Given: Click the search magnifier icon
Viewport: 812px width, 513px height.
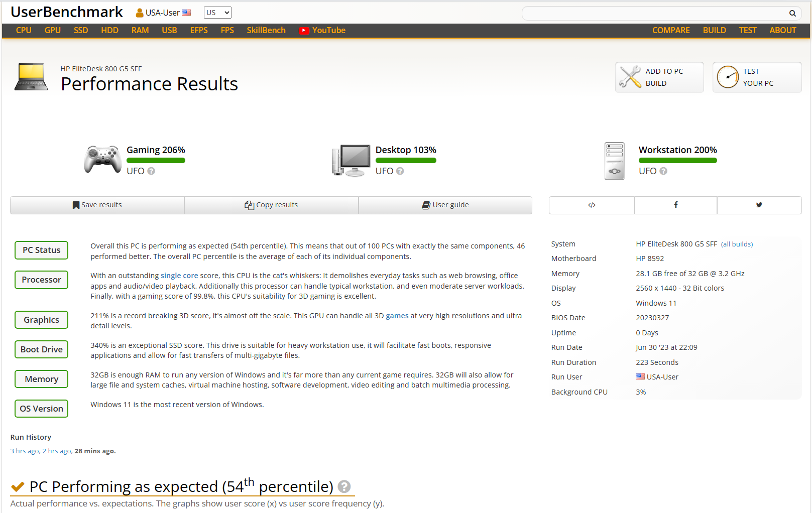Looking at the screenshot, I should (792, 14).
